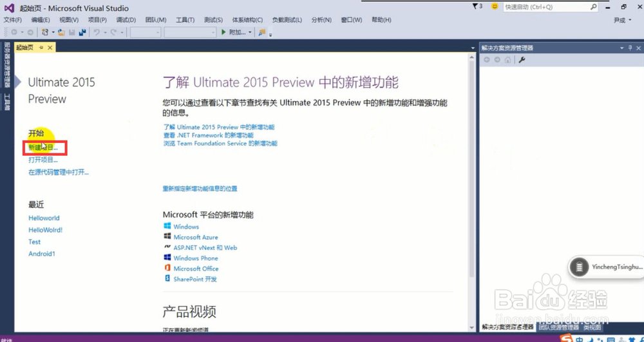This screenshot has width=644, height=342.
Task: Open the toolbar overflow options arrow
Action: (x=270, y=35)
